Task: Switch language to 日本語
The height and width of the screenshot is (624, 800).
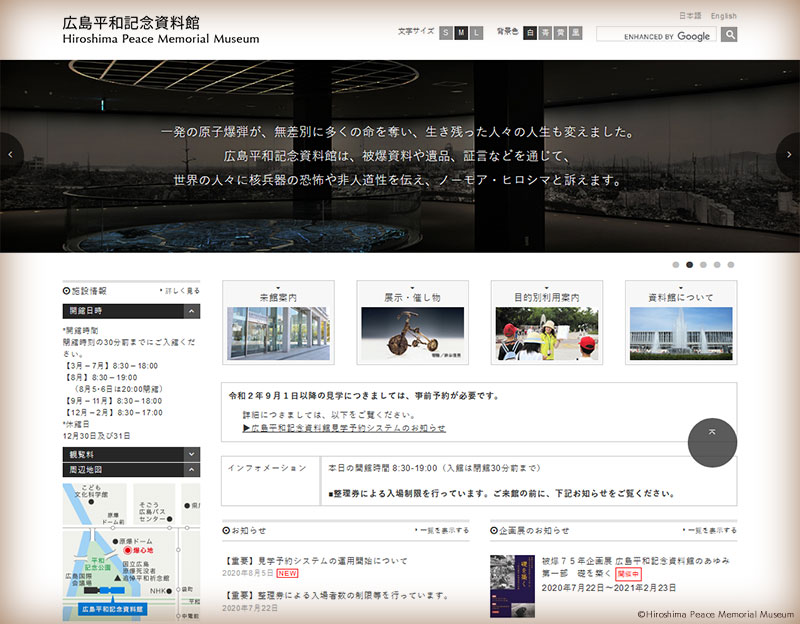Action: (x=690, y=16)
